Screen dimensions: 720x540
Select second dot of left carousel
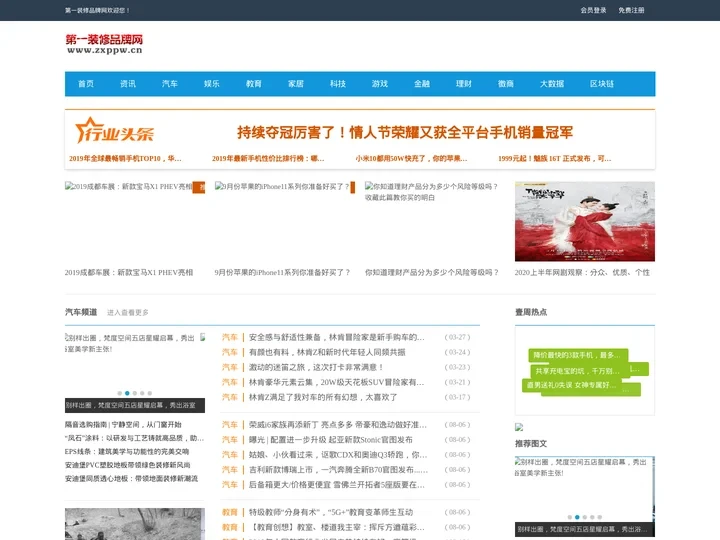pos(127,393)
